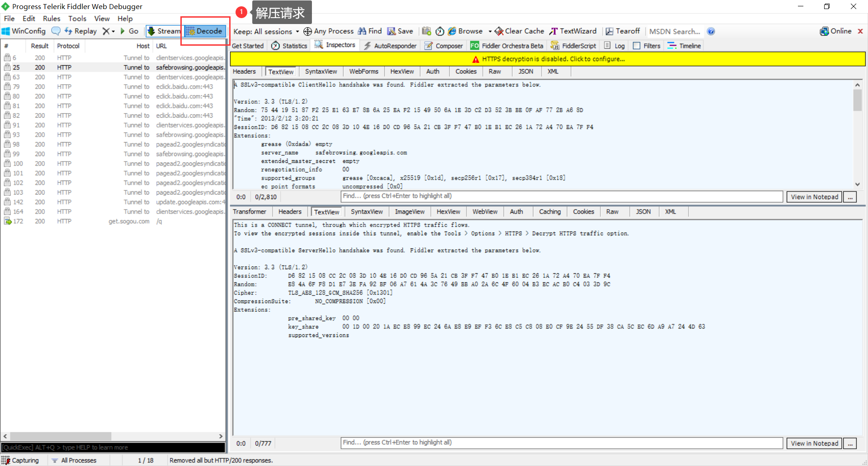Sort by Protocol column header
This screenshot has width=868, height=466.
68,46
